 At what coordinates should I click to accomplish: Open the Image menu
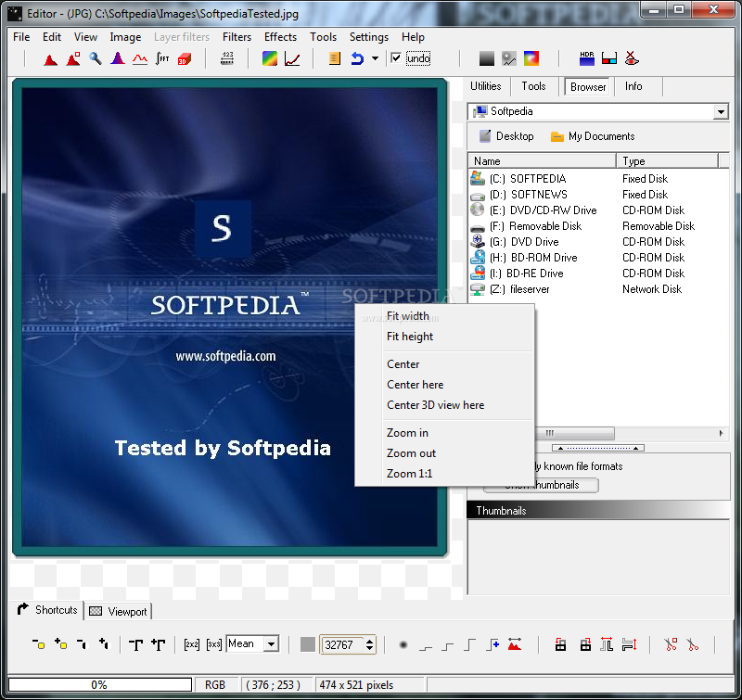click(125, 37)
